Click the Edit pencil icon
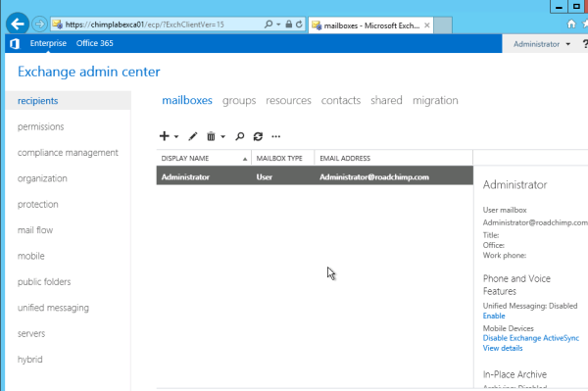The image size is (588, 391). tap(193, 136)
